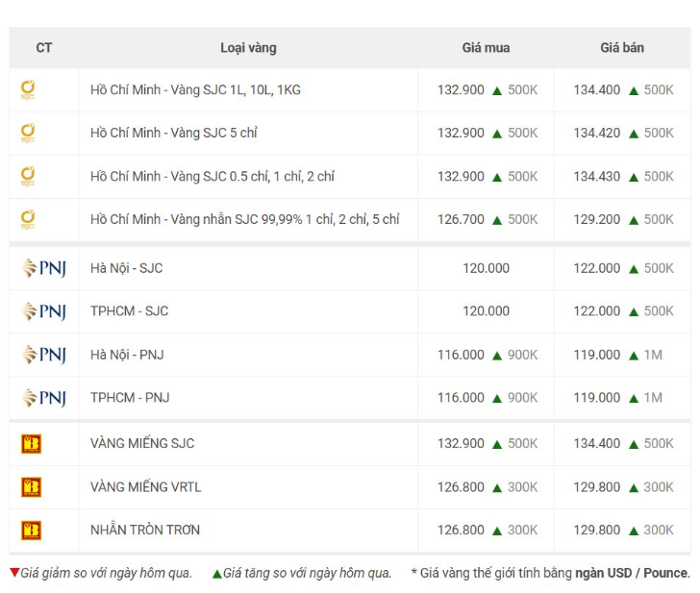This screenshot has width=700, height=593.
Task: Click the world gold price USD/ounce footnote
Action: point(550,573)
